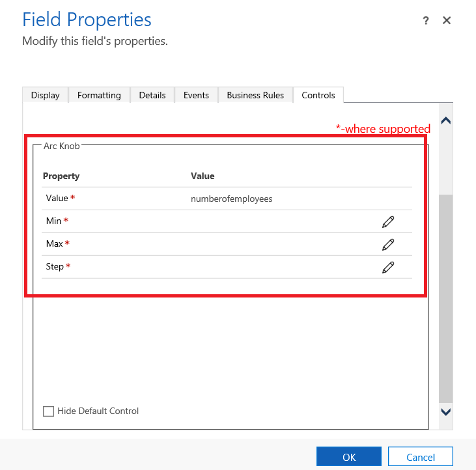Select the numberofemployees value text

pos(231,199)
